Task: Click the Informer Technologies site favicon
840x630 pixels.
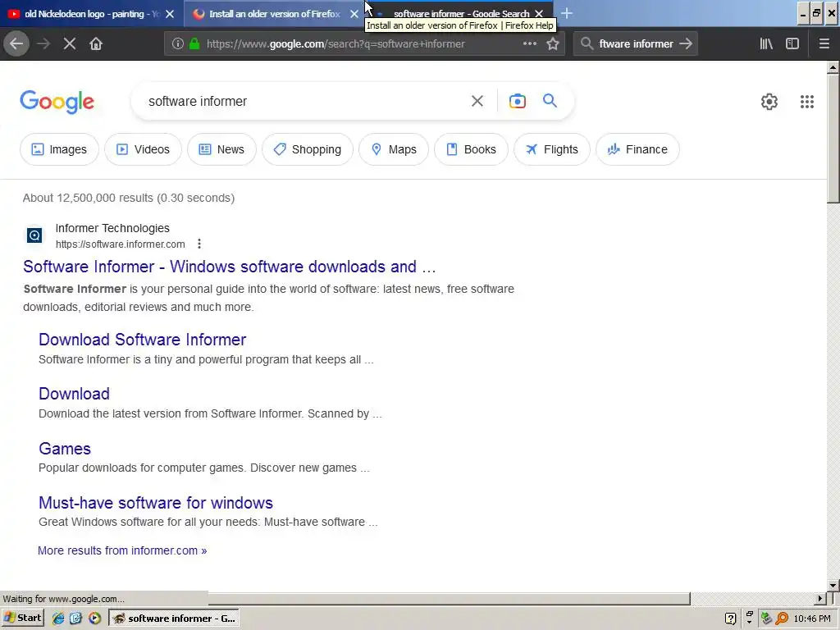Action: [34, 235]
